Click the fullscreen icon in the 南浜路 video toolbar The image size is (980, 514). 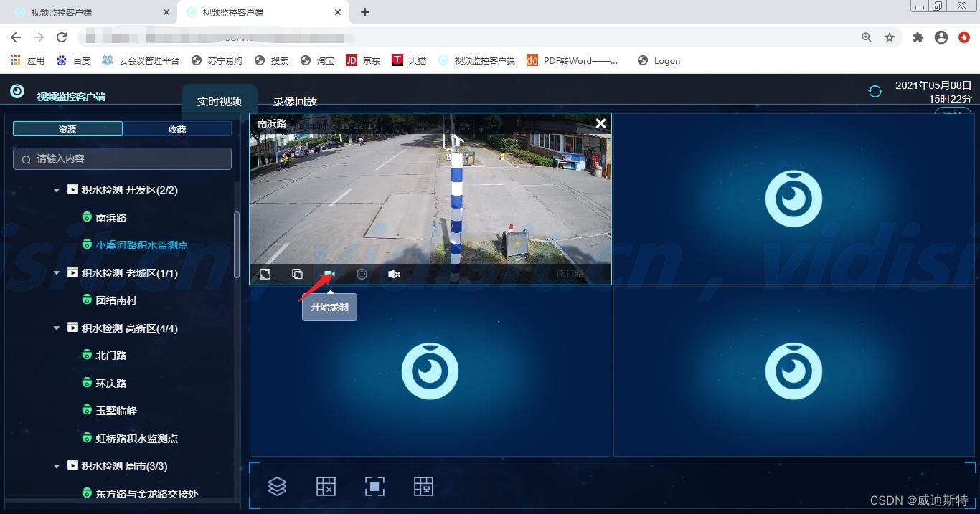pyautogui.click(x=265, y=274)
